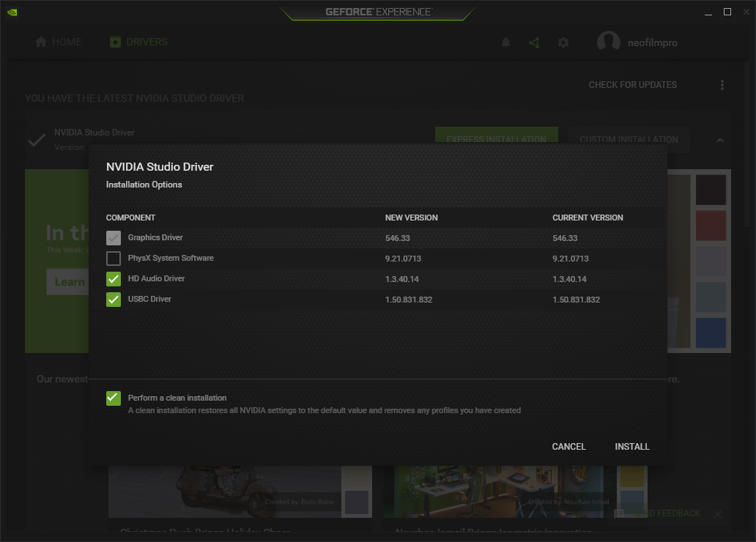This screenshot has height=542, width=756.
Task: Toggle Perform a clean installation checkbox
Action: point(114,398)
